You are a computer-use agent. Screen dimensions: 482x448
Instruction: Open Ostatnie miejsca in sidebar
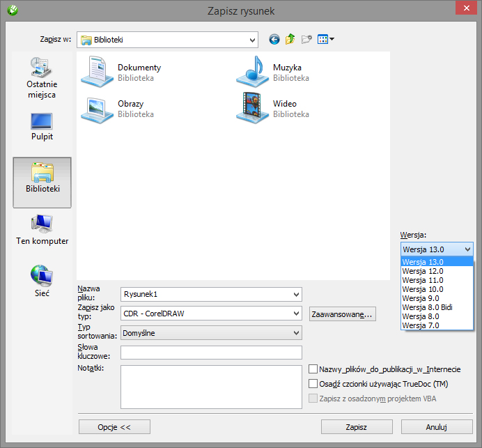pos(42,78)
